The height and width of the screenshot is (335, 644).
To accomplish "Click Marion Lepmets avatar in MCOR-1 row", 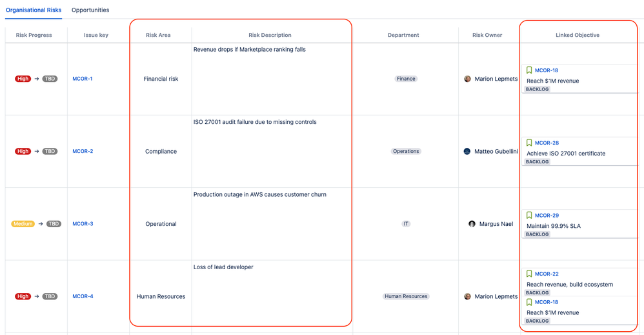I will click(467, 79).
